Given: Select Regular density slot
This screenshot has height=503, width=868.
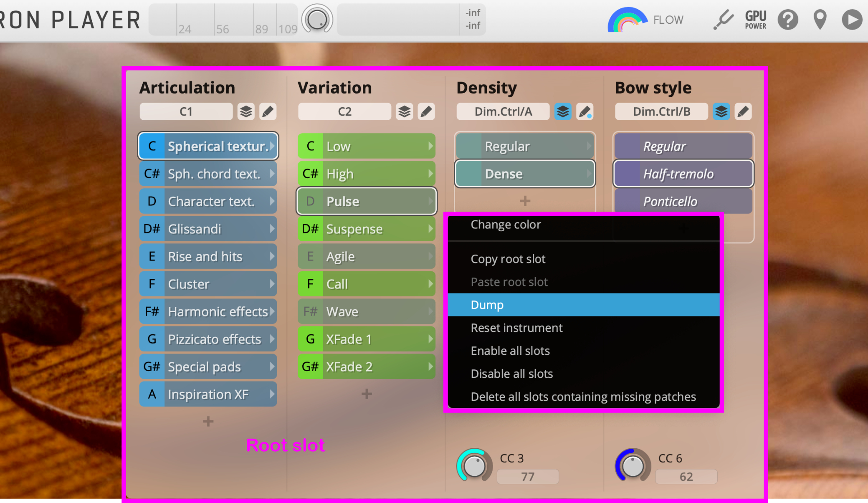Looking at the screenshot, I should (x=525, y=146).
